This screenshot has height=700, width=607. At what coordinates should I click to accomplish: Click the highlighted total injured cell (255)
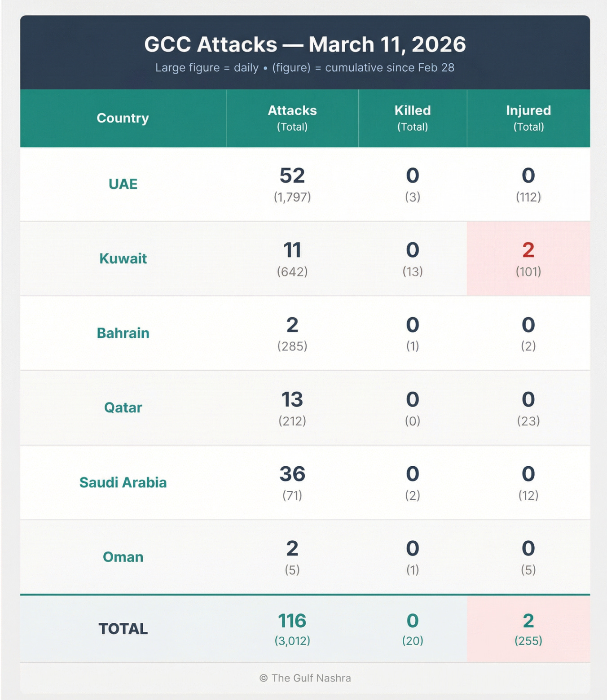[528, 629]
